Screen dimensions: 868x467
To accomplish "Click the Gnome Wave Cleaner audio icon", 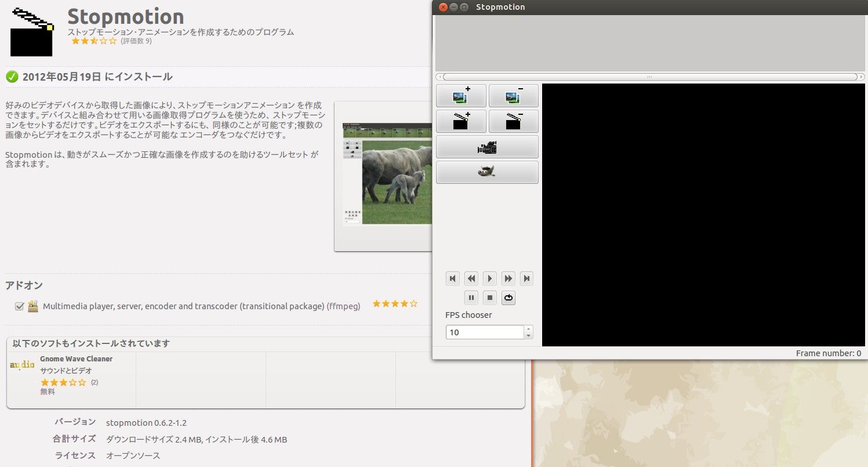I will (x=23, y=365).
